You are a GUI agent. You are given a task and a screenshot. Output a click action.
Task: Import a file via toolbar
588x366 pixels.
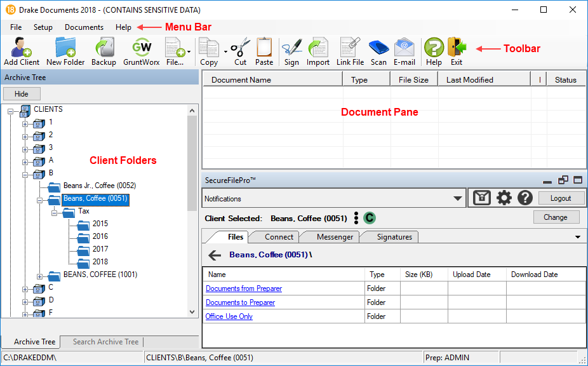pos(318,52)
